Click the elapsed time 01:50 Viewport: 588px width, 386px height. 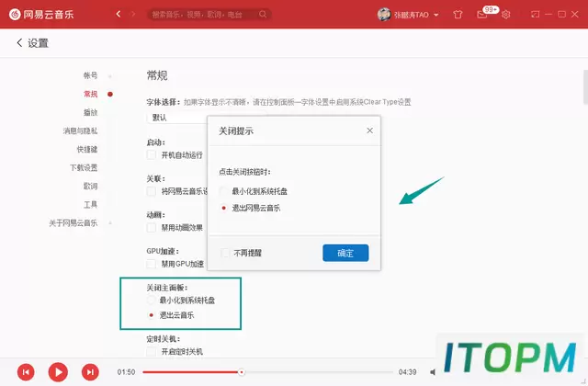[126, 372]
